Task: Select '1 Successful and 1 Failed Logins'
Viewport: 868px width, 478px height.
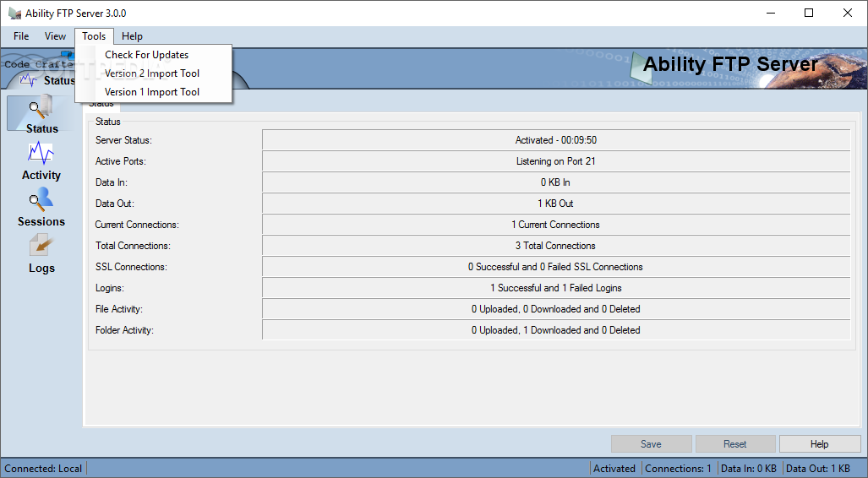Action: [556, 288]
